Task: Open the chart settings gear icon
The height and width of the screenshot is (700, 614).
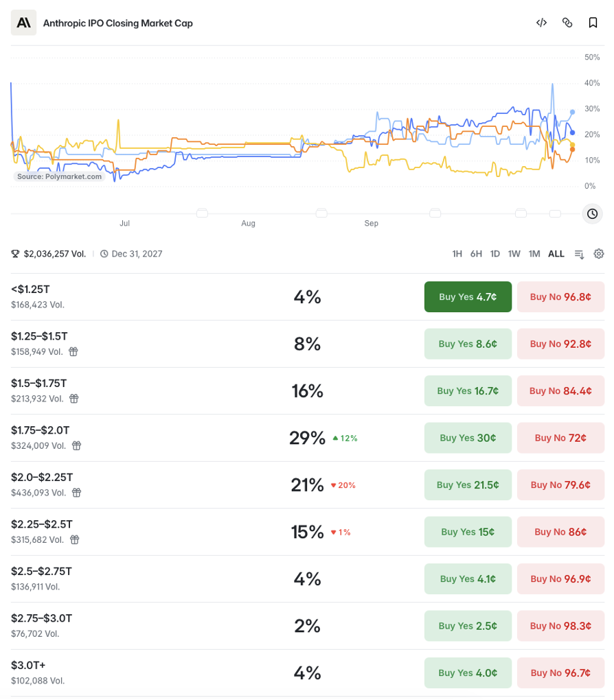Action: 599,254
